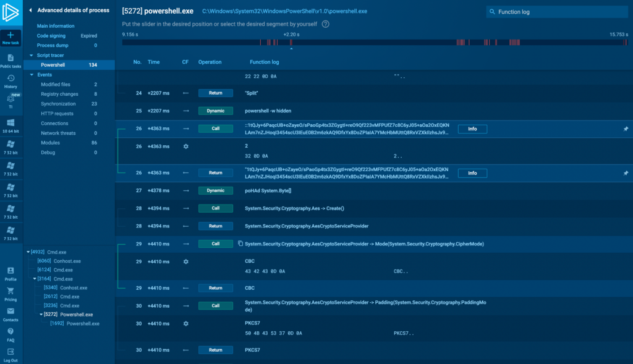The image size is (633, 364).
Task: Select Main information in the details panel
Action: [56, 26]
